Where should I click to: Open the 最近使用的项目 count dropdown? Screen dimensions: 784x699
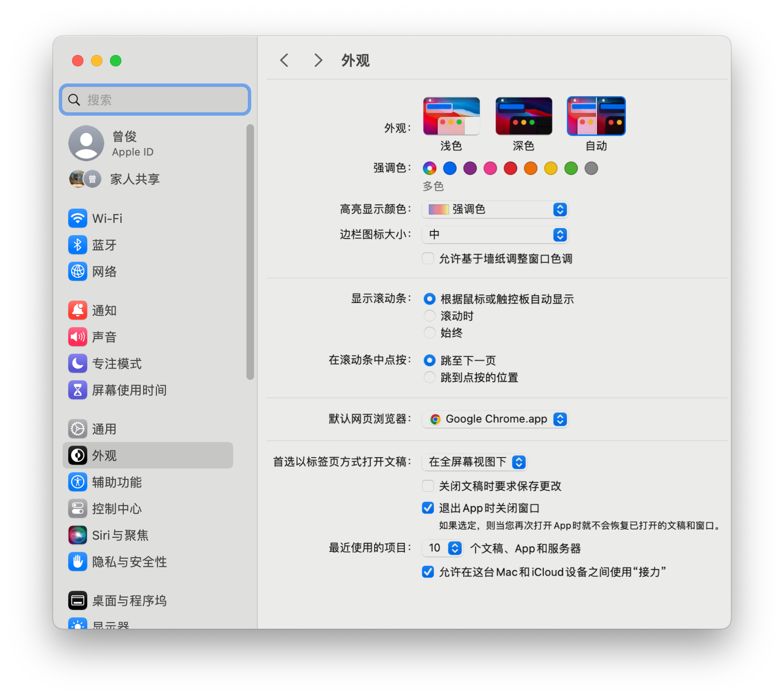point(442,548)
